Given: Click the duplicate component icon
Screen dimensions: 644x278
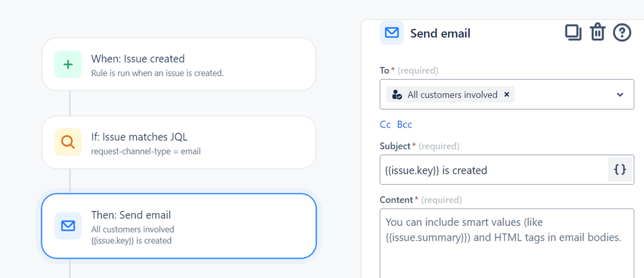Looking at the screenshot, I should [573, 33].
